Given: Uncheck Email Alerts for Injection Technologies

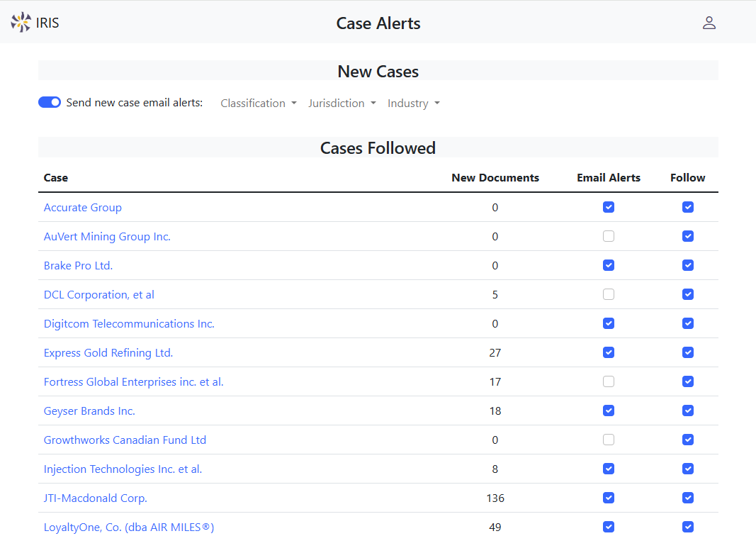Looking at the screenshot, I should (609, 469).
